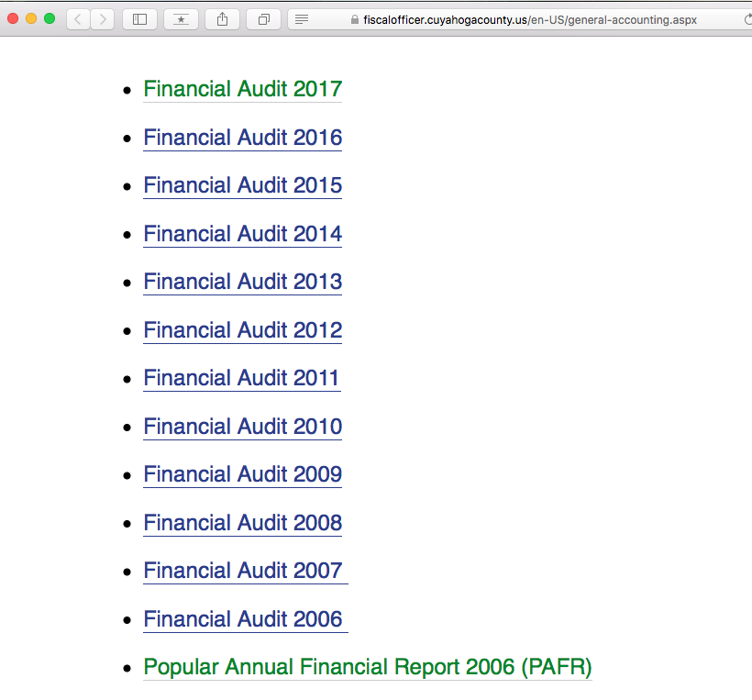The width and height of the screenshot is (752, 700).
Task: Open the Financial Audit 2006 link
Action: [242, 619]
